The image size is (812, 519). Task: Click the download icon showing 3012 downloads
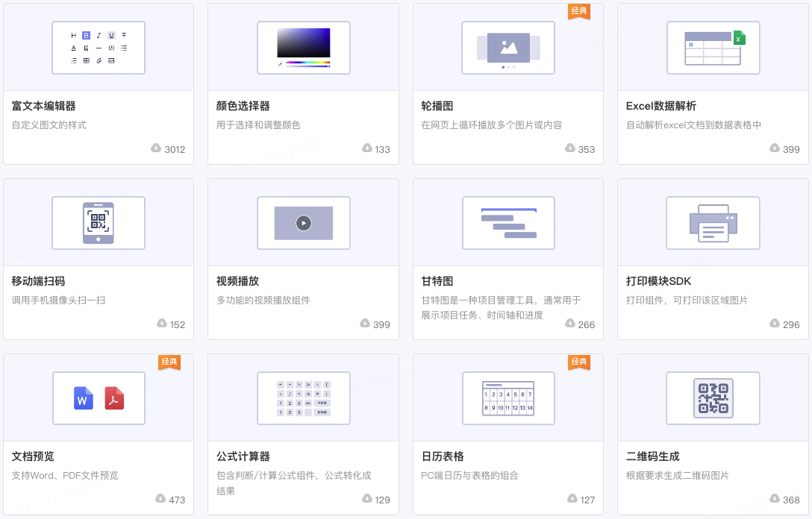tap(156, 148)
